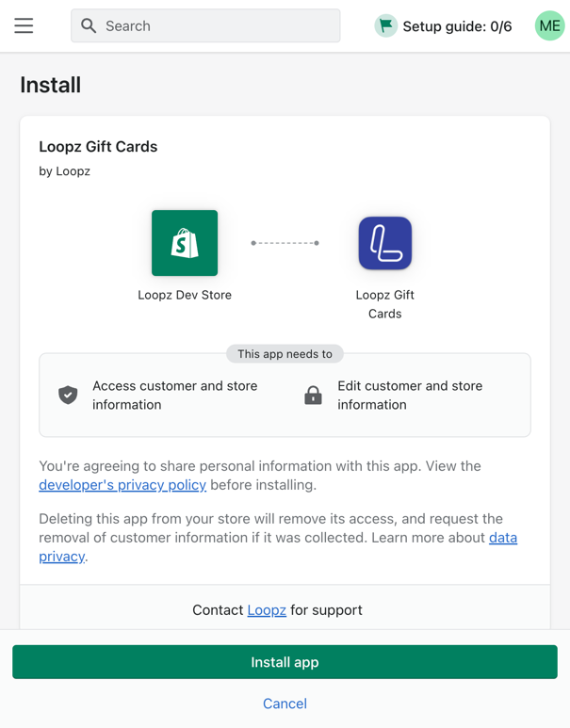Screen dimensions: 570x728
Task: Open the developer's privacy policy link
Action: pos(122,485)
